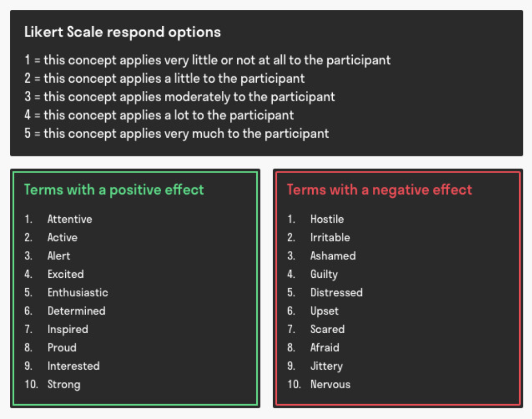The width and height of the screenshot is (532, 419).
Task: Pick the 'Jittery' entry
Action: pos(327,366)
